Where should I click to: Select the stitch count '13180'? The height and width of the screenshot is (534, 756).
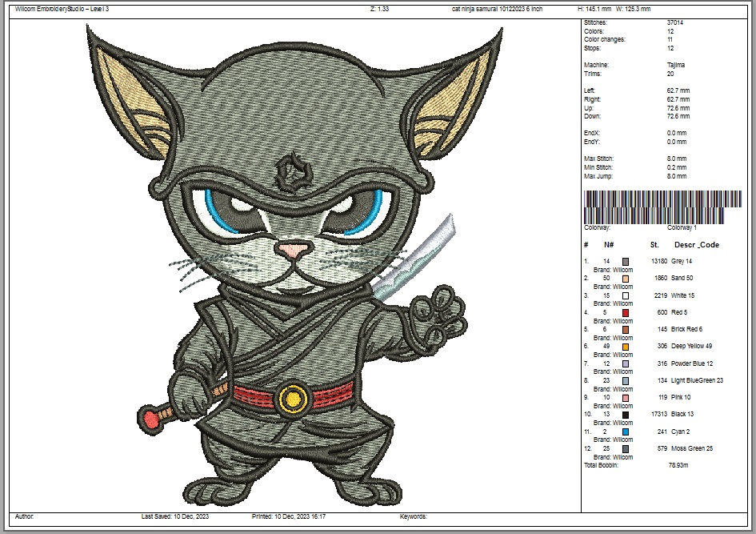pos(659,261)
